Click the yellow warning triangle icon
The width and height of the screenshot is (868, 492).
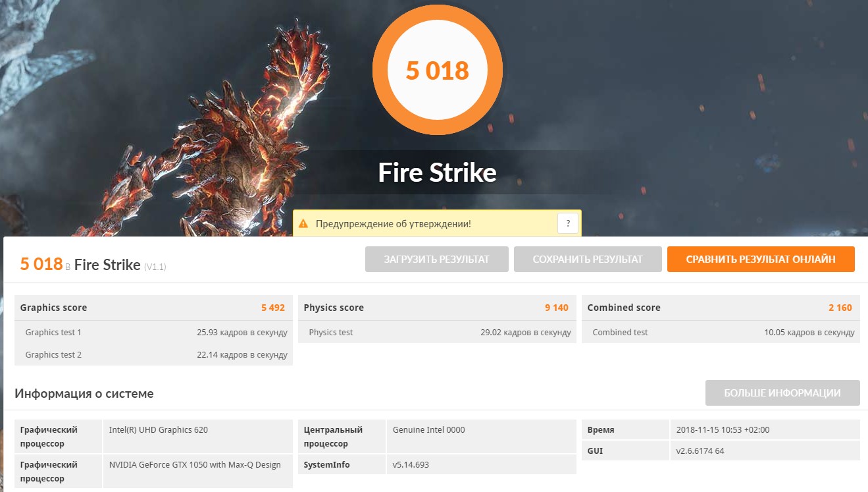tap(304, 224)
